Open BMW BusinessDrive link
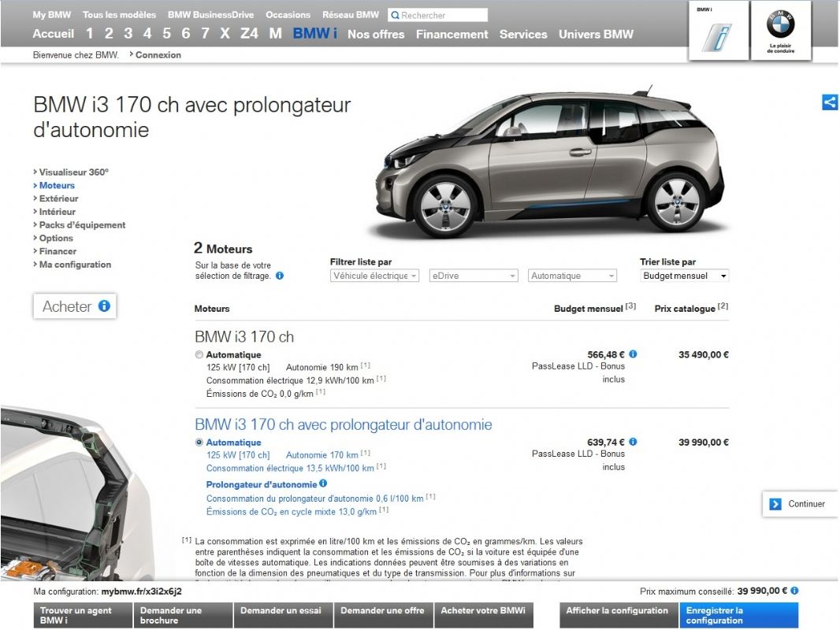 tap(210, 15)
